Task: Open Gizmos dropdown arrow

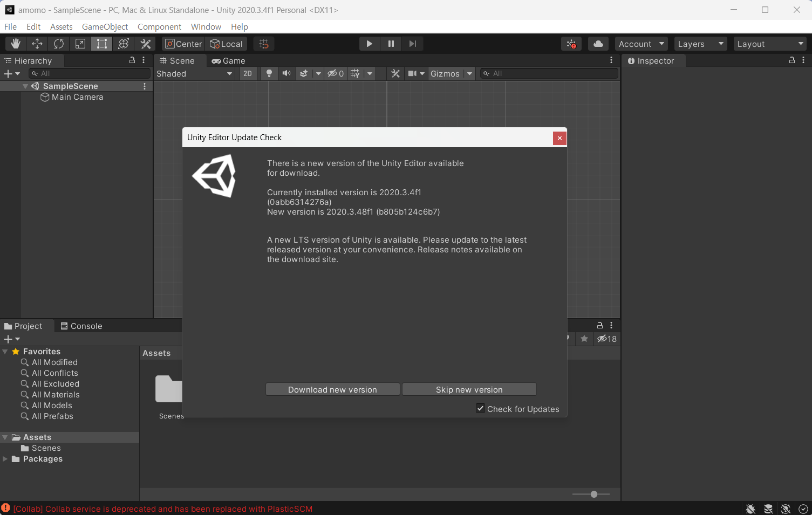Action: [x=469, y=73]
